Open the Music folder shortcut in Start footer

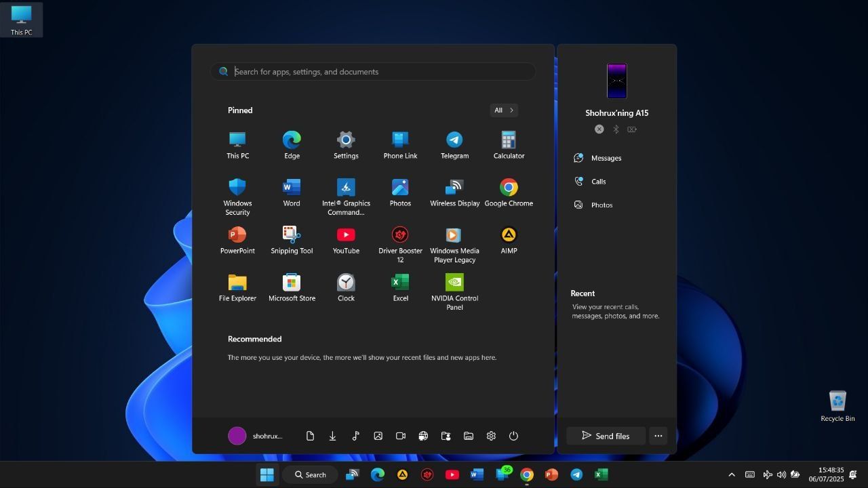tap(355, 436)
